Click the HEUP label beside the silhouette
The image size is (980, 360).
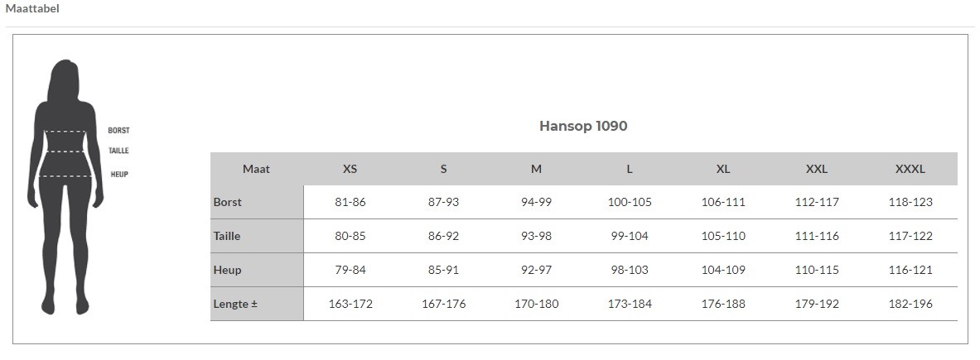coord(119,174)
